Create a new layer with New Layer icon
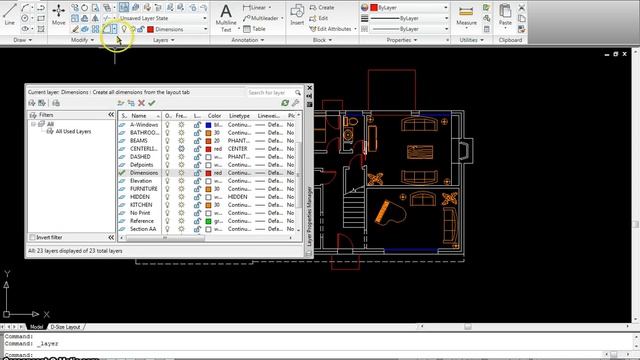This screenshot has height=360, width=640. point(121,103)
